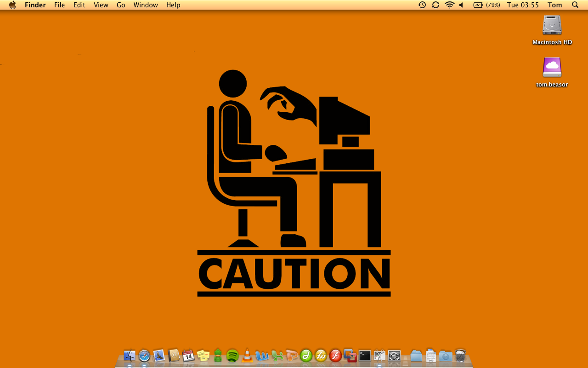Screen dimensions: 588x368
Task: Open the scissors screenshot utility icon
Action: pyautogui.click(x=379, y=356)
